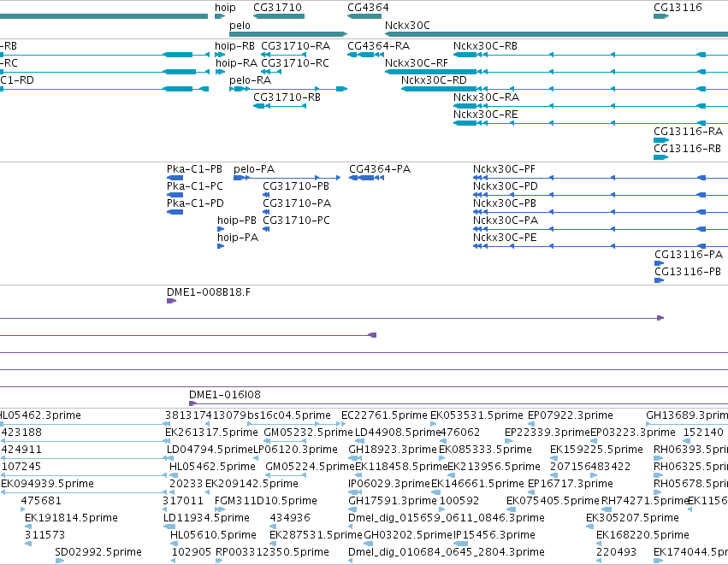
Task: Open the CG4364-RA transcript label
Action: point(378,46)
